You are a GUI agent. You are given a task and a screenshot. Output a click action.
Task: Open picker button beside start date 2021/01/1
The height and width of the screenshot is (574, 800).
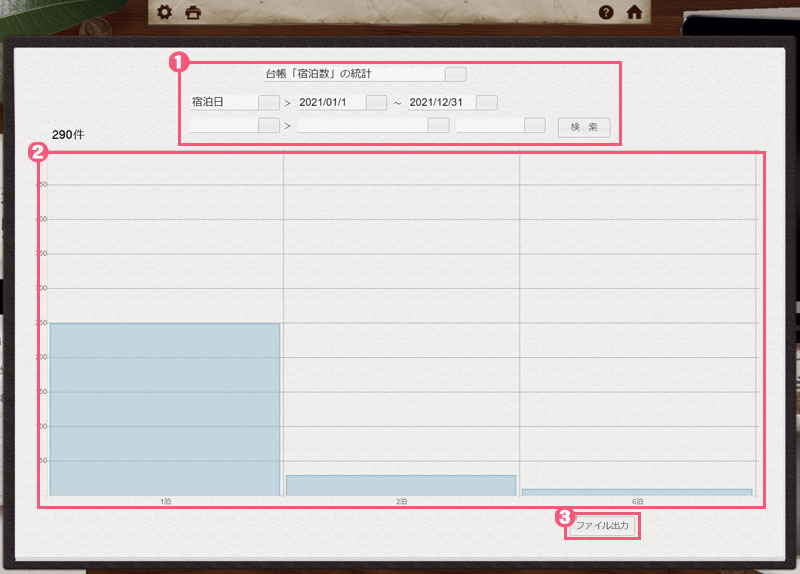tap(376, 102)
